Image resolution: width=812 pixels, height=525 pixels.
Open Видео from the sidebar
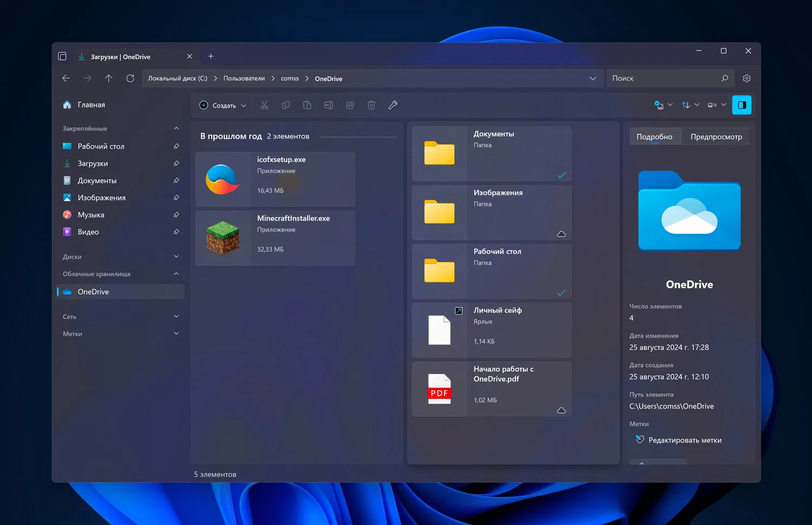click(x=120, y=232)
